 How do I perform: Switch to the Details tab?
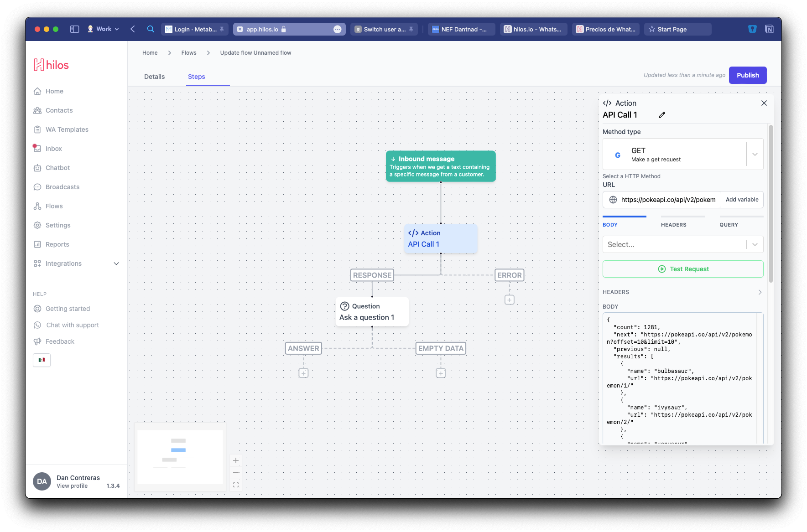coord(154,76)
